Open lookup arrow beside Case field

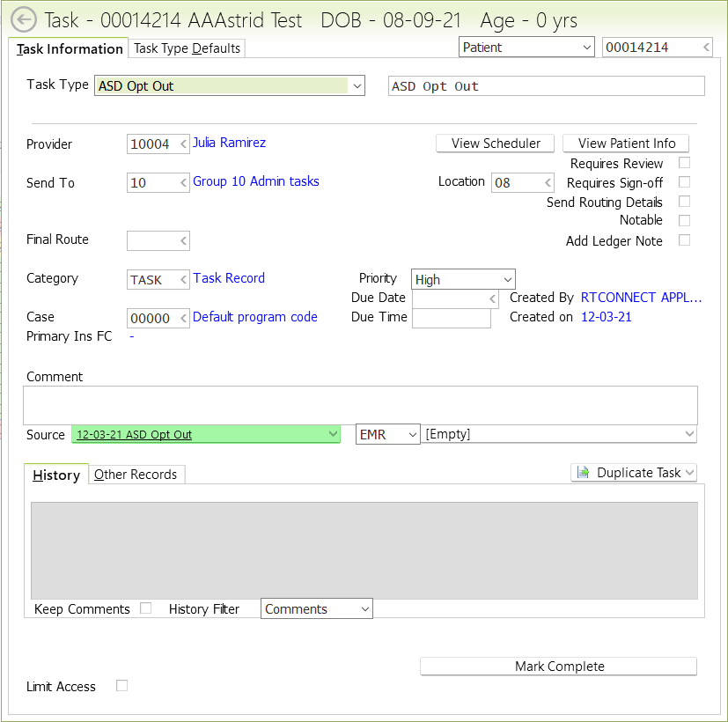pos(183,319)
